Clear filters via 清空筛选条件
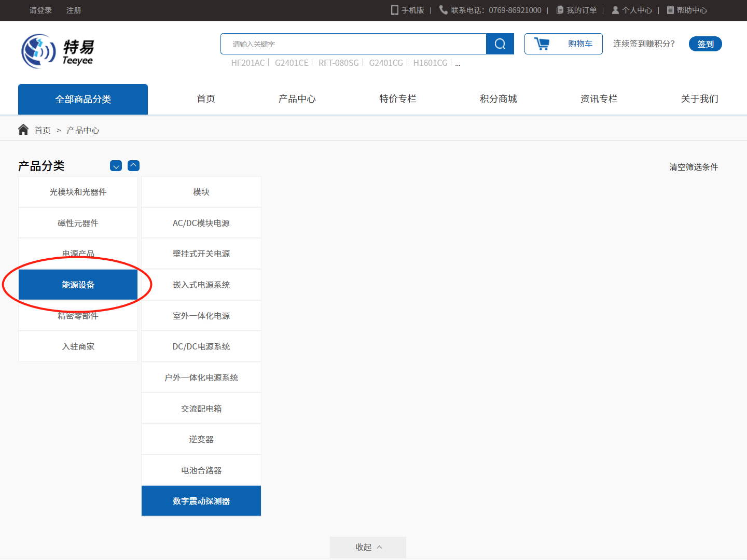Viewport: 747px width, 560px height. pyautogui.click(x=694, y=167)
